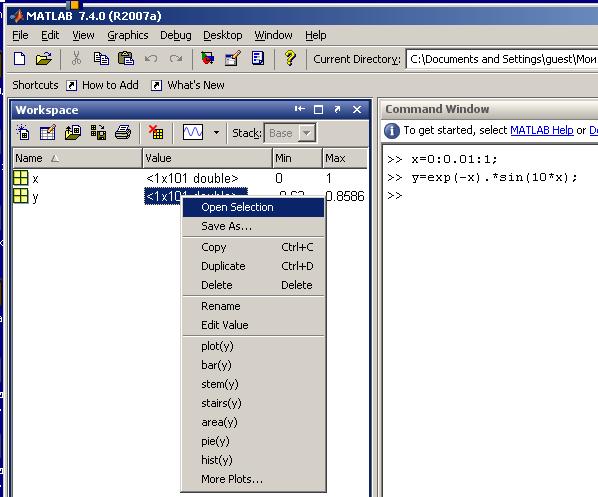Click the Workspace panel minimize arrow icon
This screenshot has width=598, height=497.
point(300,109)
